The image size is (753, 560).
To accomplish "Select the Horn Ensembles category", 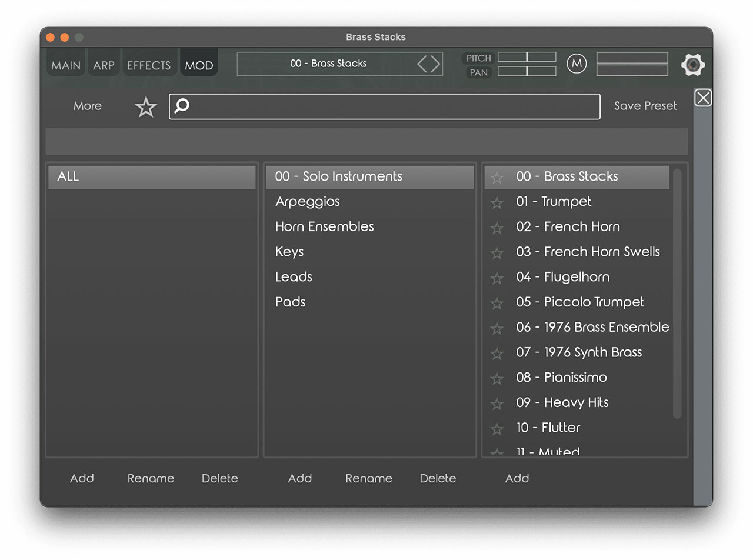I will tap(324, 226).
